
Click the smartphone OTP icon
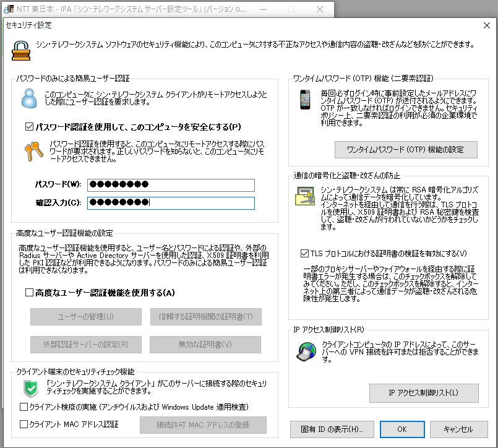(305, 100)
